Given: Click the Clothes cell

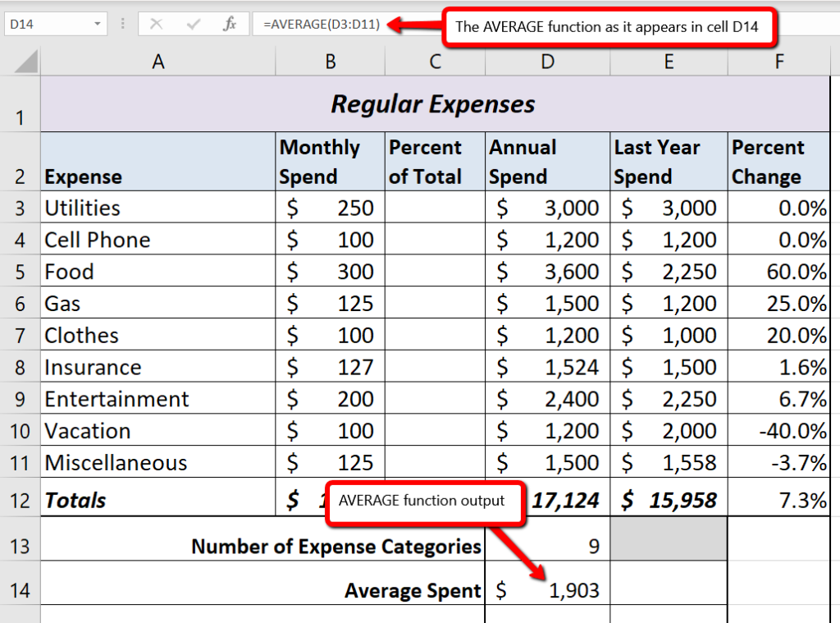Looking at the screenshot, I should (x=158, y=335).
